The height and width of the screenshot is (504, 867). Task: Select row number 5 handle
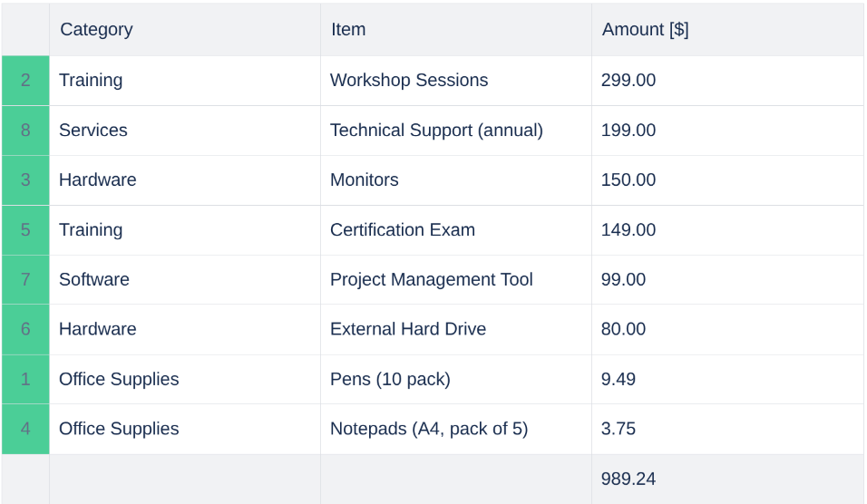point(25,230)
